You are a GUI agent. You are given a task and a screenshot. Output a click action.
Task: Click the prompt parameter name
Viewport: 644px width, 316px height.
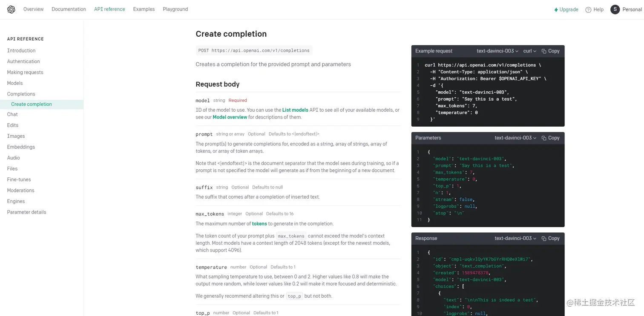204,134
